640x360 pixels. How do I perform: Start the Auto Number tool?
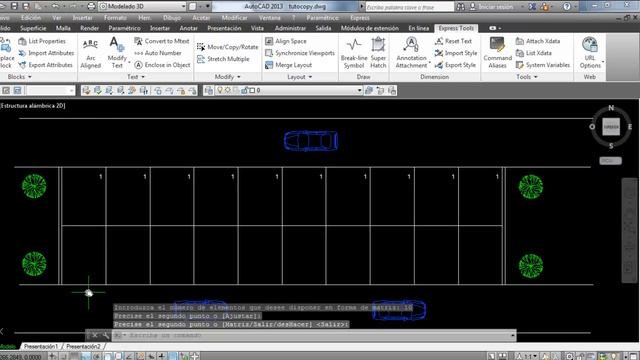coord(158,53)
